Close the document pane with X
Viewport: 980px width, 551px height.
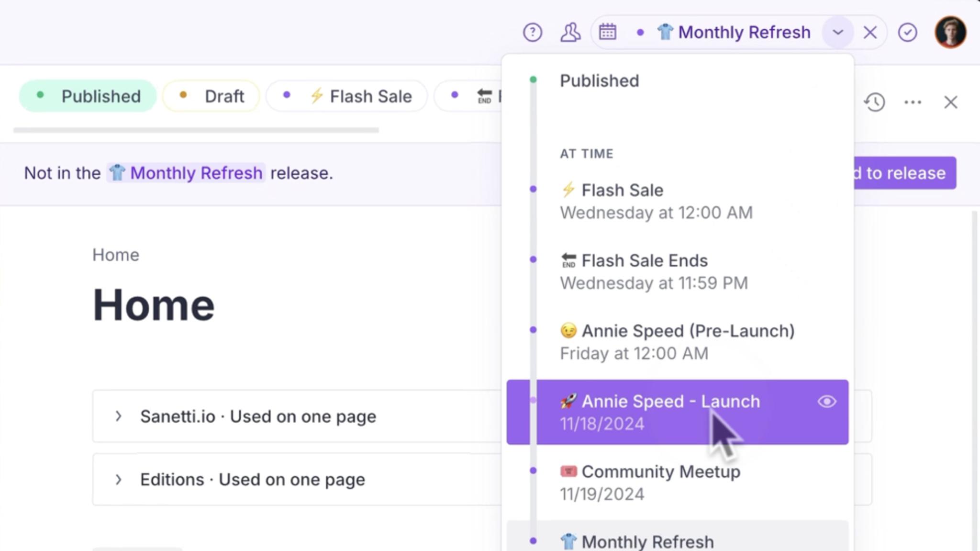(x=950, y=102)
